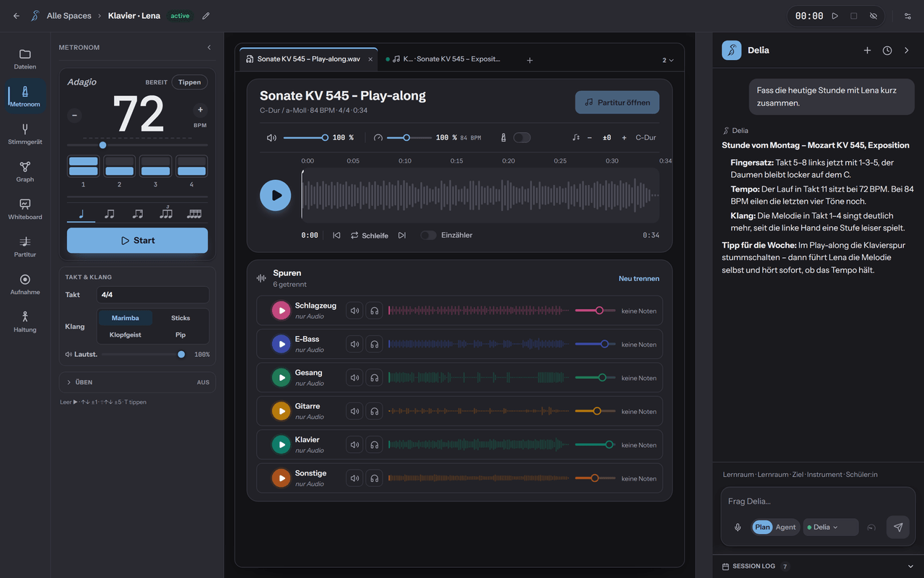Solo the Sonstige track with headphones

click(x=374, y=478)
